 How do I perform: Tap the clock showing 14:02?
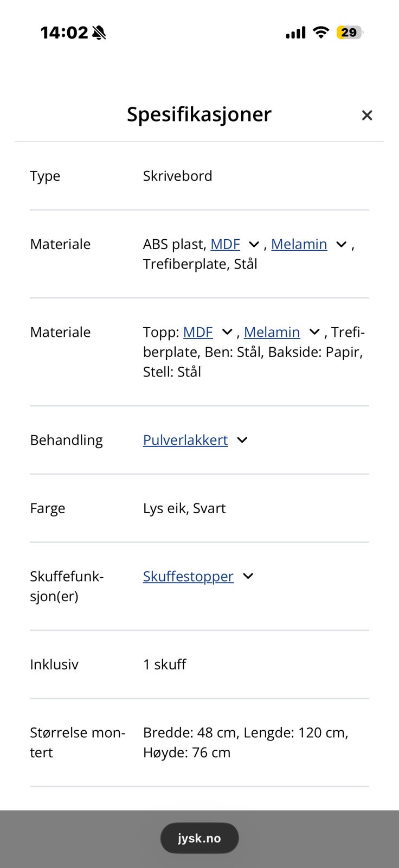click(x=65, y=33)
